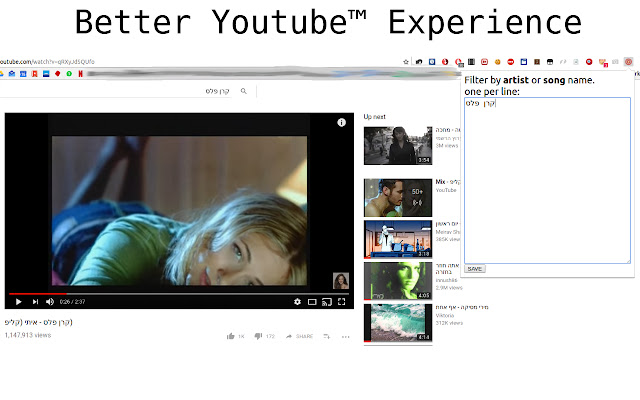The height and width of the screenshot is (400, 640).
Task: Switch player to theater mode
Action: [x=312, y=302]
